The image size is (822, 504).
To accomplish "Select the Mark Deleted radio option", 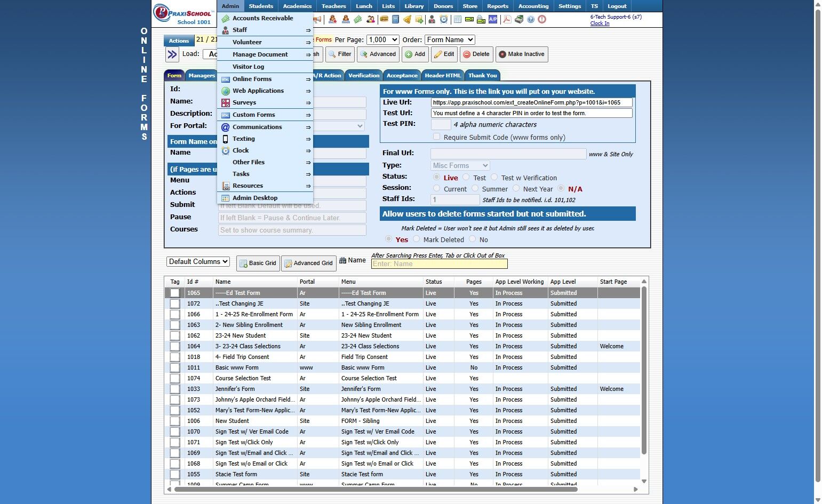I will click(417, 239).
